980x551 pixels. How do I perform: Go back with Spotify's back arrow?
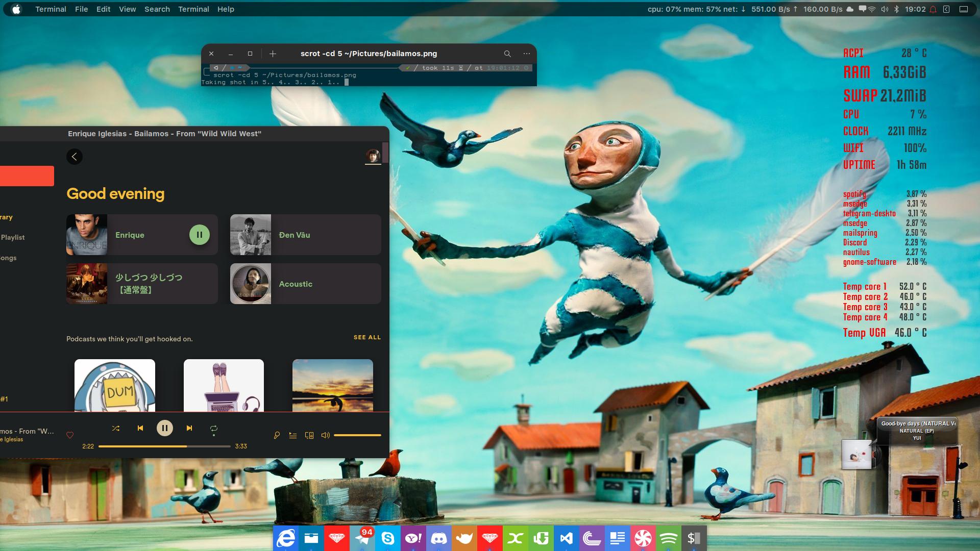(x=75, y=157)
